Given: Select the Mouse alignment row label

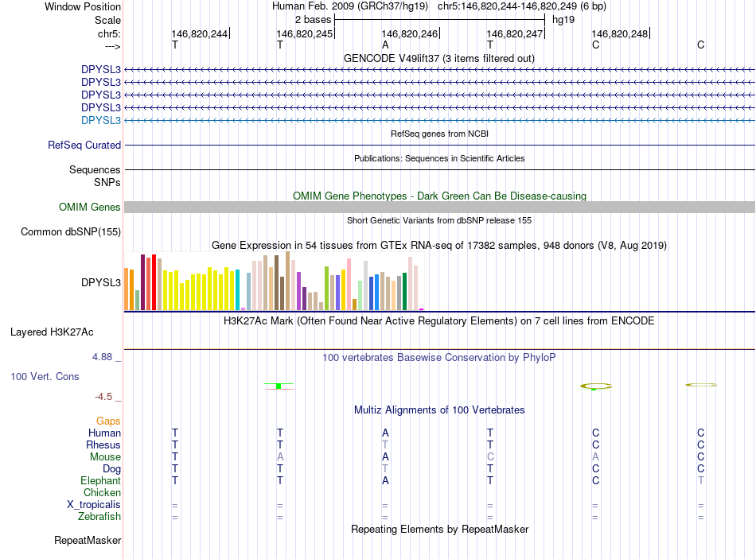Looking at the screenshot, I should (105, 457).
